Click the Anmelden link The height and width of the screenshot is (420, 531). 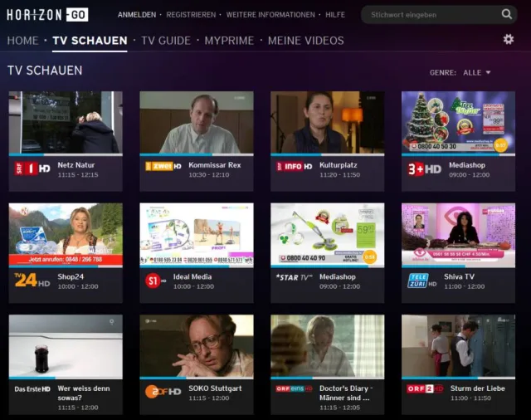[136, 15]
